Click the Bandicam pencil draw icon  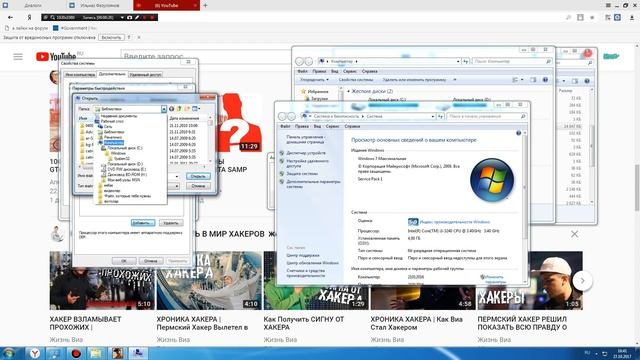coord(137,18)
